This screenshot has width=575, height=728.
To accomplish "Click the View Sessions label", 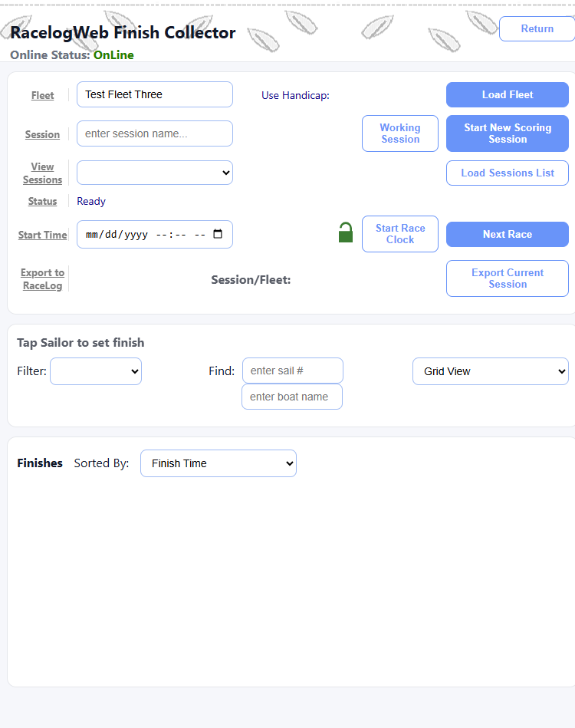I will [x=43, y=173].
